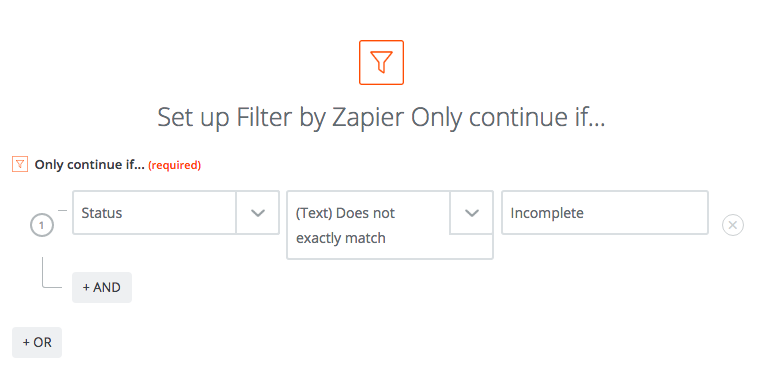Image resolution: width=766 pixels, height=383 pixels.
Task: Open the '(Text) Does not exactly match' selector
Action: pos(390,225)
